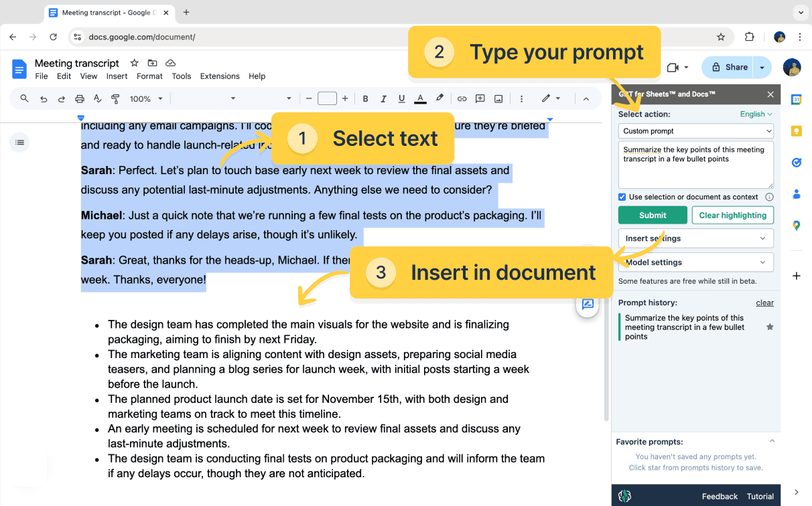Open the Custom prompt action dropdown
The image size is (812, 506).
point(695,131)
